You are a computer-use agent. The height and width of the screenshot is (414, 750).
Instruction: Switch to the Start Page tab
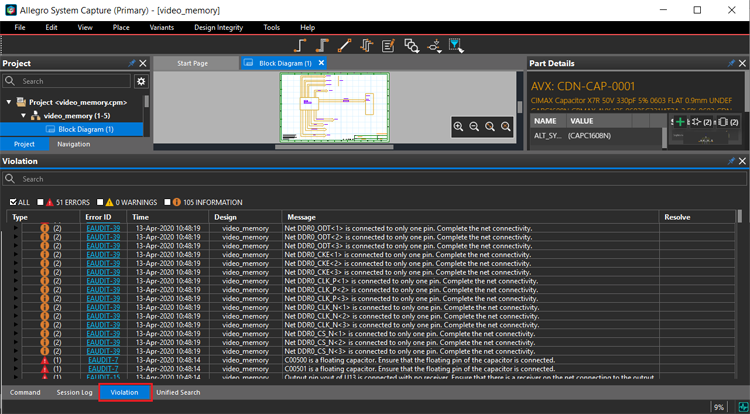click(x=192, y=63)
